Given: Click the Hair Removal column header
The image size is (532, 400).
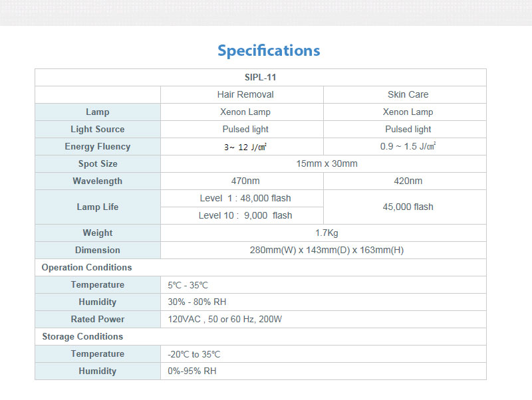Looking at the screenshot, I should point(245,94).
